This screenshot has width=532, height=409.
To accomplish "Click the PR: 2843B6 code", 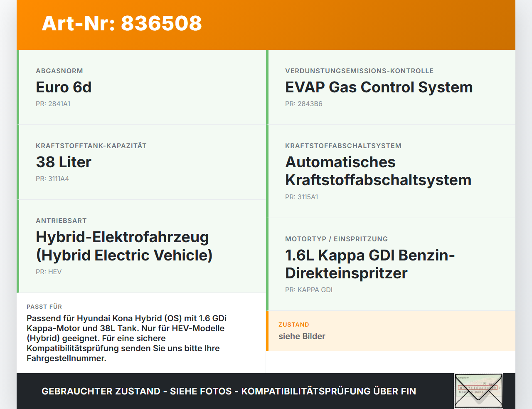I will 304,104.
